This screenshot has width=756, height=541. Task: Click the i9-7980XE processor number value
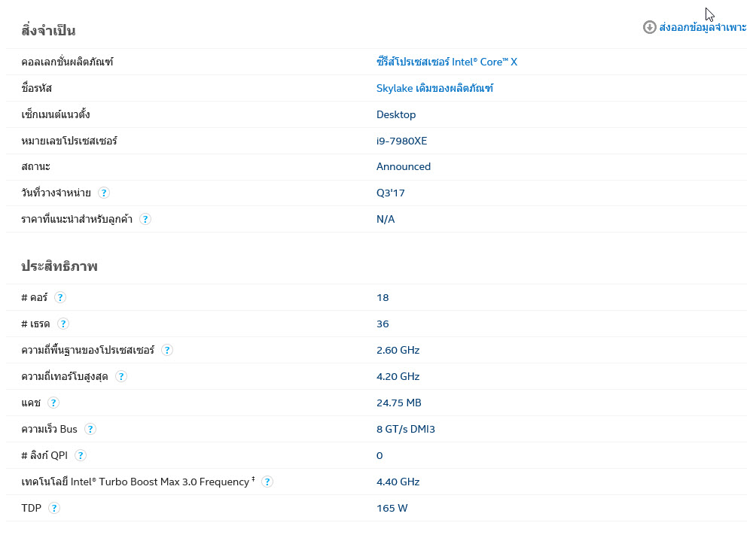click(x=401, y=141)
